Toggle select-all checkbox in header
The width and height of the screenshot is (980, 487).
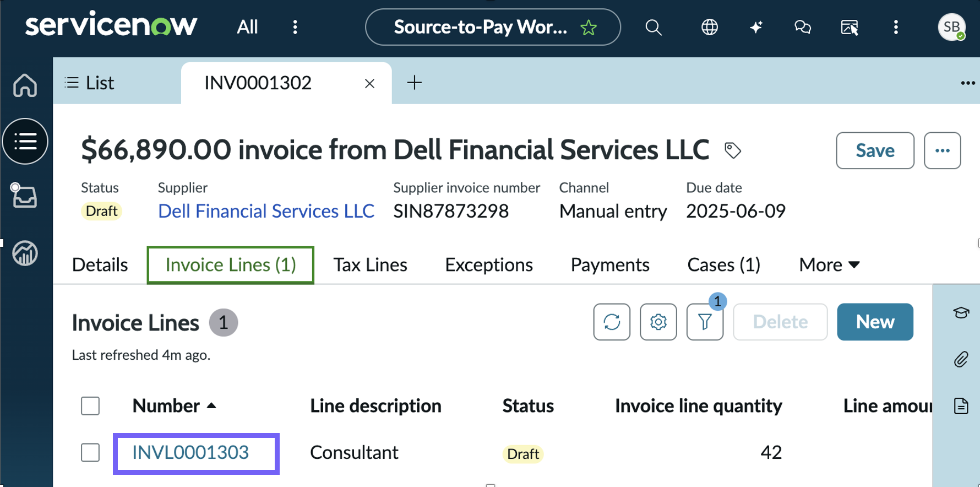click(x=90, y=406)
